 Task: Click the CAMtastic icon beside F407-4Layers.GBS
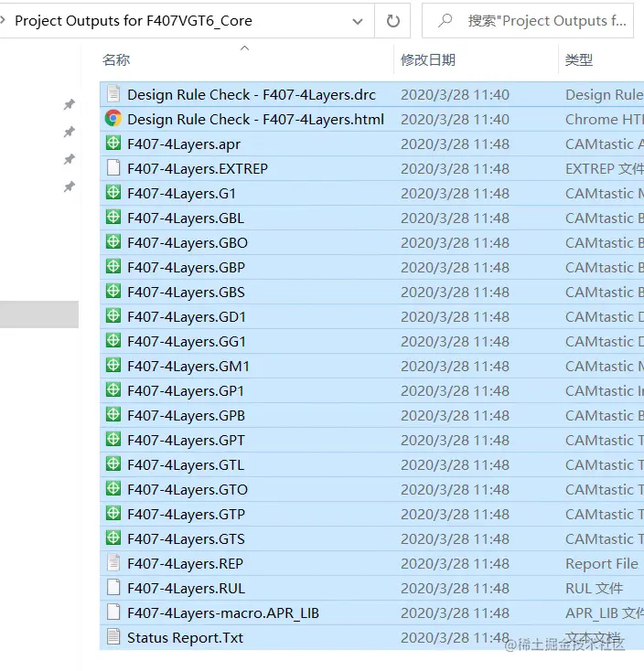(x=113, y=291)
